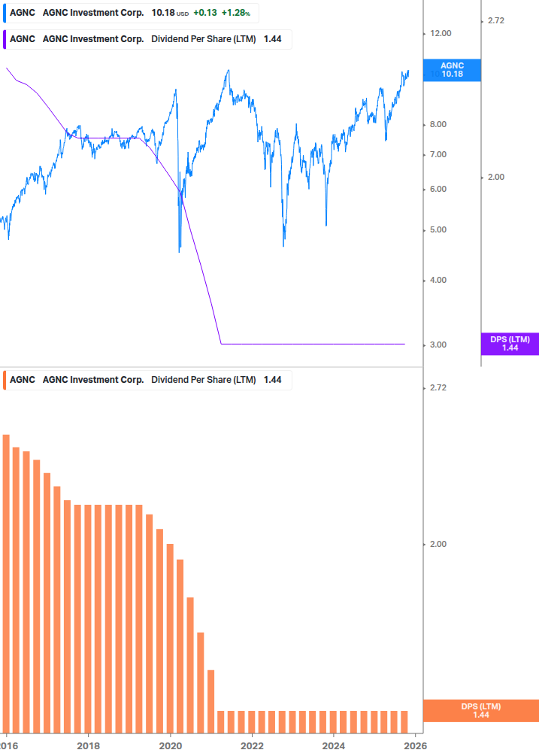
Task: Click the 8.00 price axis label
Action: coord(438,124)
